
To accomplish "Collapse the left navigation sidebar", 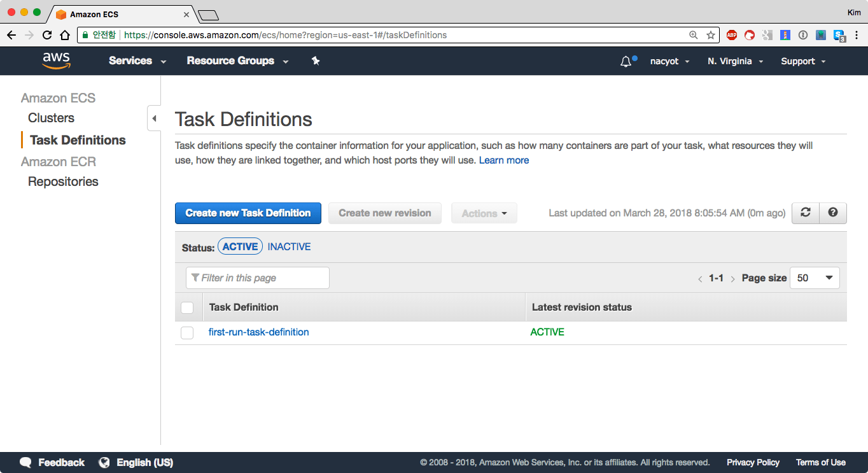I will pos(154,118).
